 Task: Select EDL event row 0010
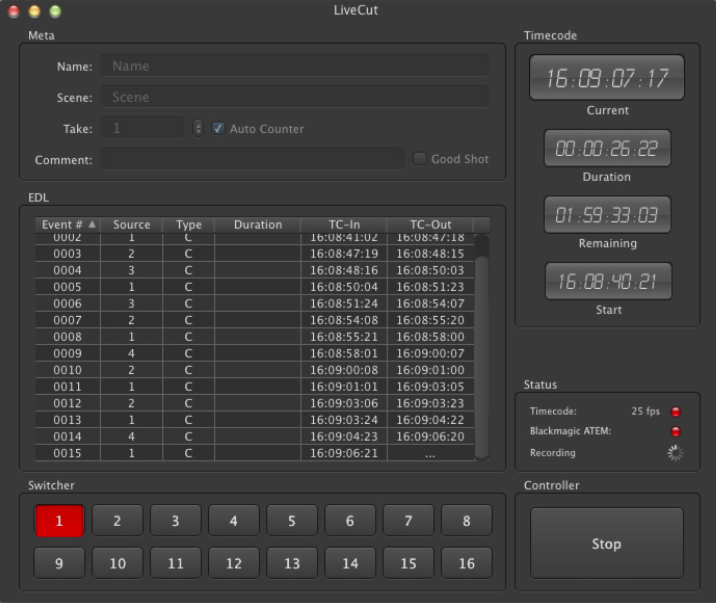(255, 370)
